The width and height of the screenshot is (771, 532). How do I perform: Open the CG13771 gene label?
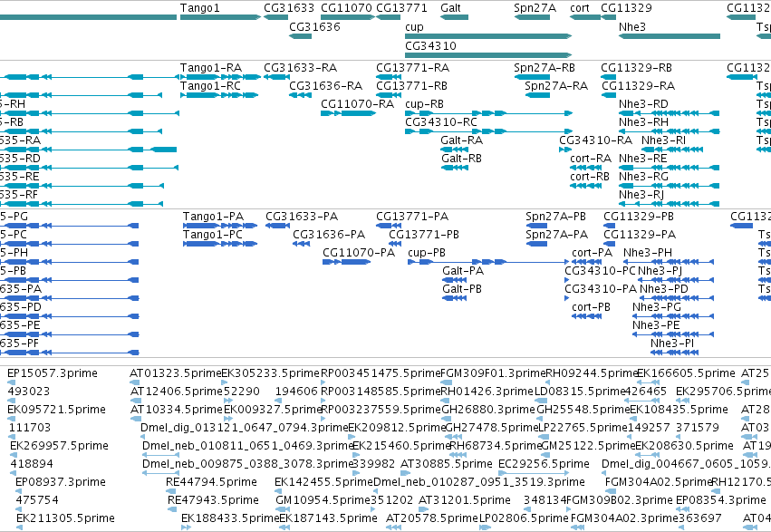click(x=401, y=8)
